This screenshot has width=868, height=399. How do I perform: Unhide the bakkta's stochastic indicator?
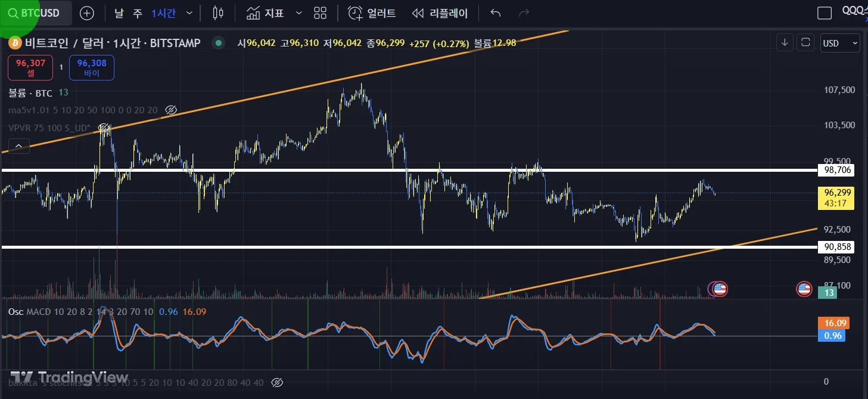click(276, 382)
